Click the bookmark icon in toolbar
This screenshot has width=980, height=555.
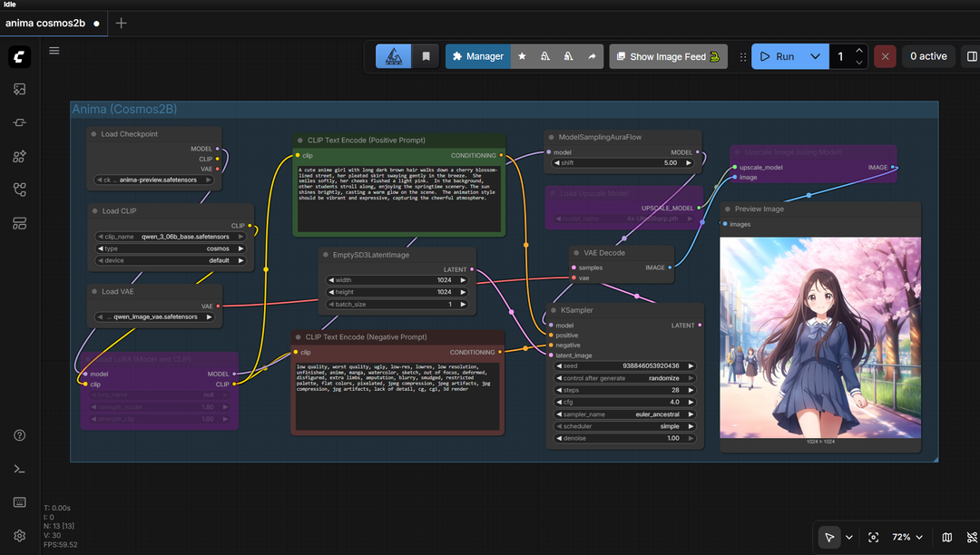pyautogui.click(x=426, y=56)
